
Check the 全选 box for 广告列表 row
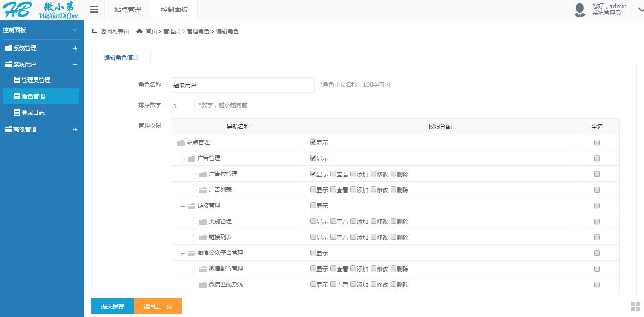(597, 190)
